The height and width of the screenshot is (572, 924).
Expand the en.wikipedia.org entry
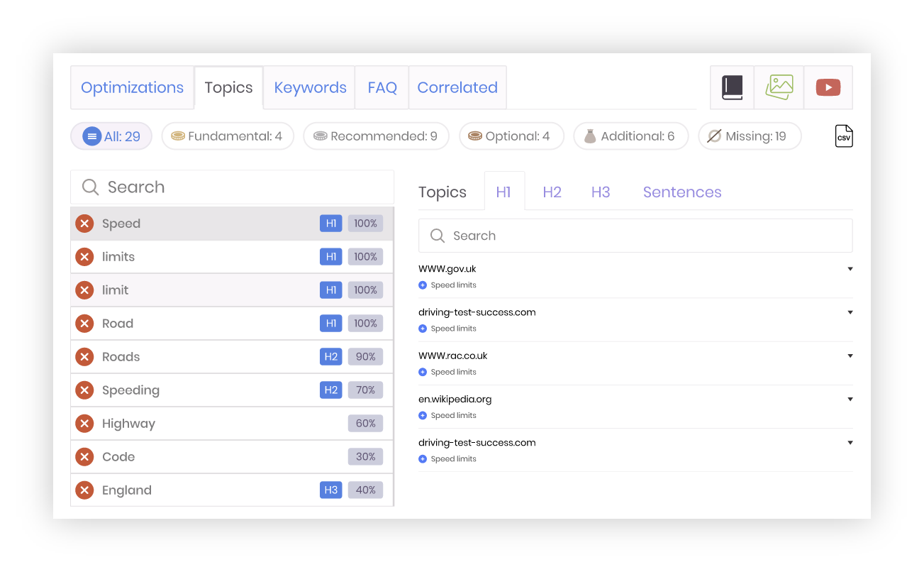[x=850, y=399]
